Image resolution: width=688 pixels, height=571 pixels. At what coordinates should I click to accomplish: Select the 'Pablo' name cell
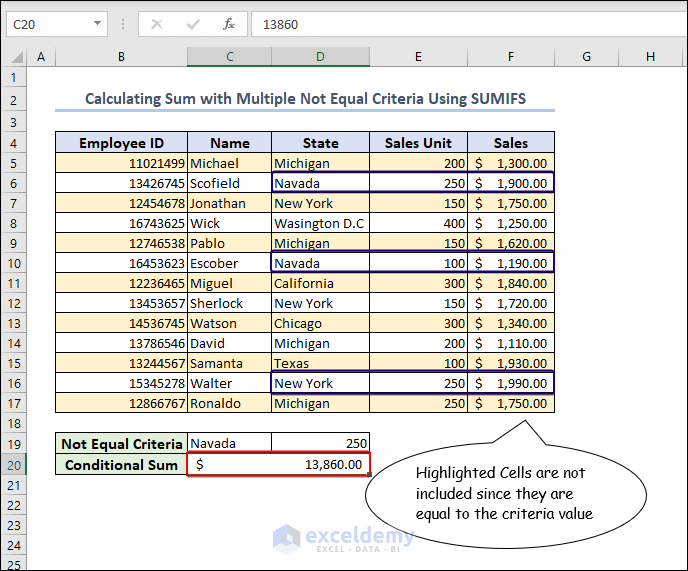click(x=229, y=244)
